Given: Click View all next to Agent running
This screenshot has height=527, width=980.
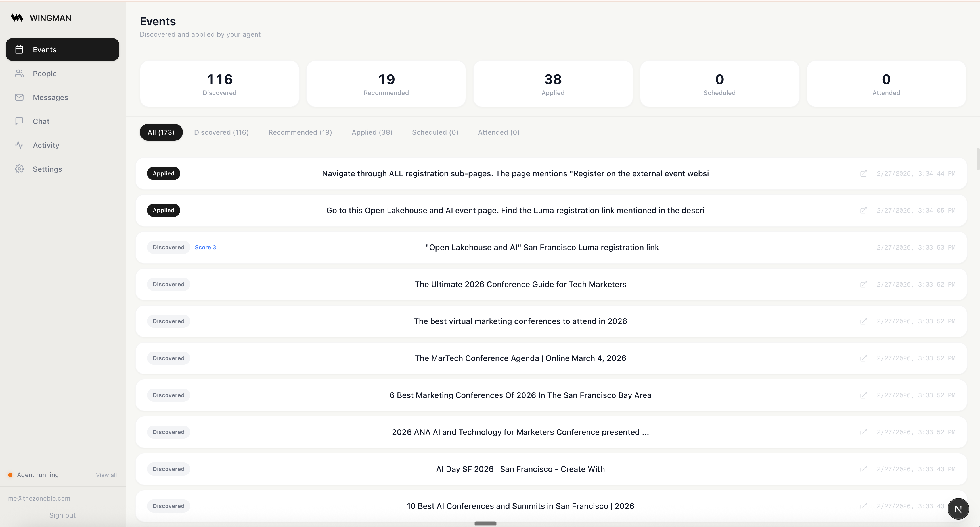Looking at the screenshot, I should pos(106,475).
